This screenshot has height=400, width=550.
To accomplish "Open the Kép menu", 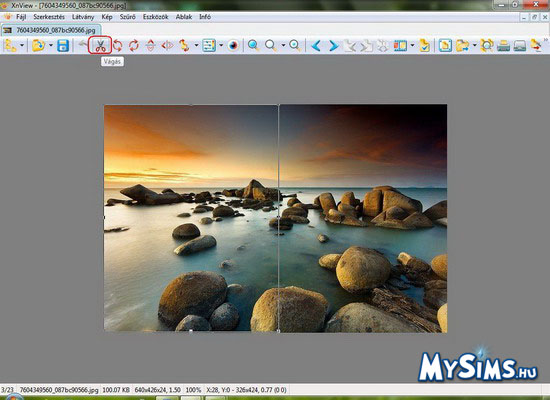I will tap(107, 17).
